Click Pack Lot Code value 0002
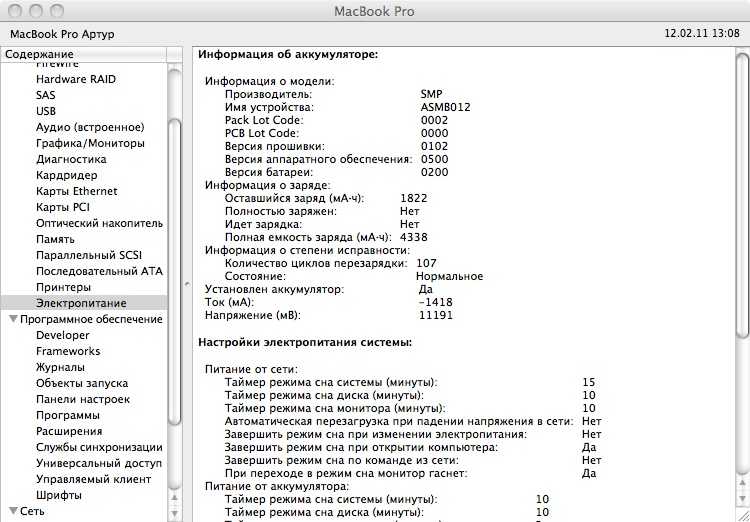The height and width of the screenshot is (522, 750). (x=435, y=120)
